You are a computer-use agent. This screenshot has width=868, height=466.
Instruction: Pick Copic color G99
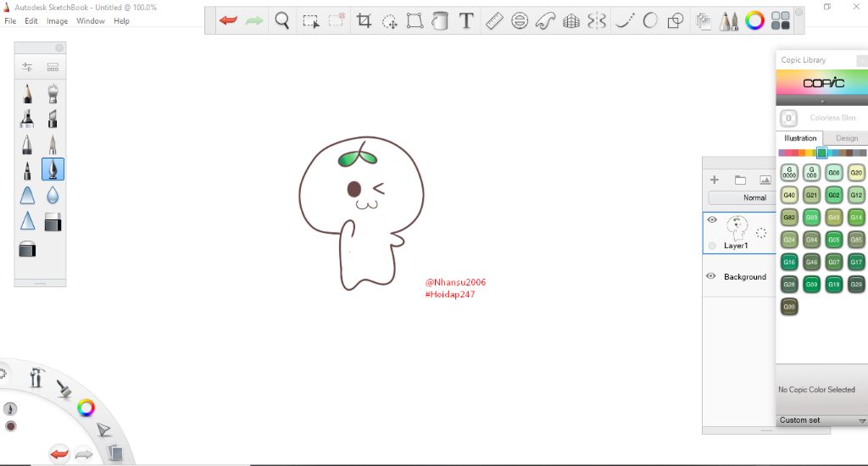(x=789, y=307)
